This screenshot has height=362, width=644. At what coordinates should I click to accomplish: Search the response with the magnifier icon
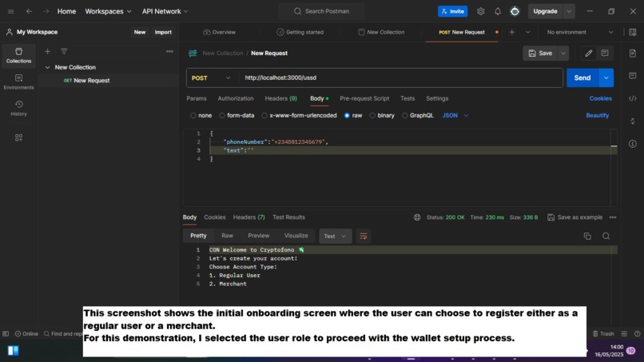606,236
